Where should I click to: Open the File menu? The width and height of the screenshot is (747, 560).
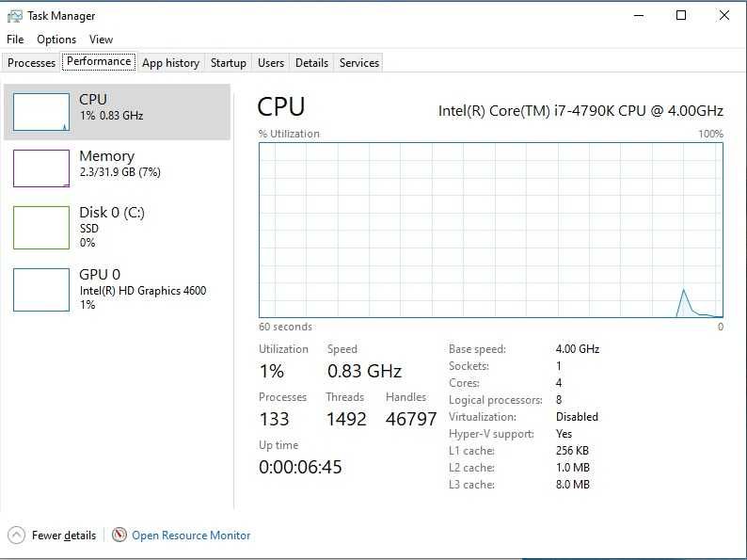click(15, 40)
